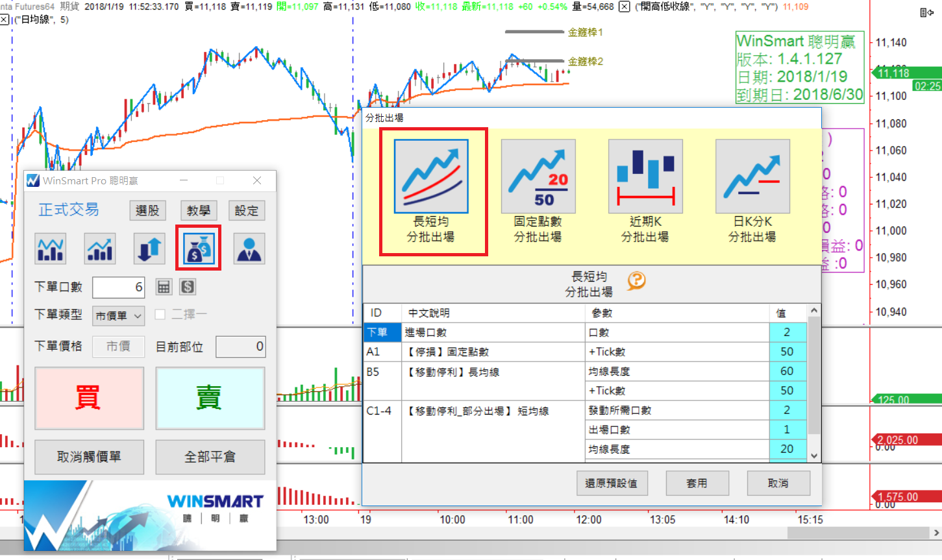Screen dimensions: 942x560
Task: Open the 教學 tutorial button
Action: coord(198,210)
